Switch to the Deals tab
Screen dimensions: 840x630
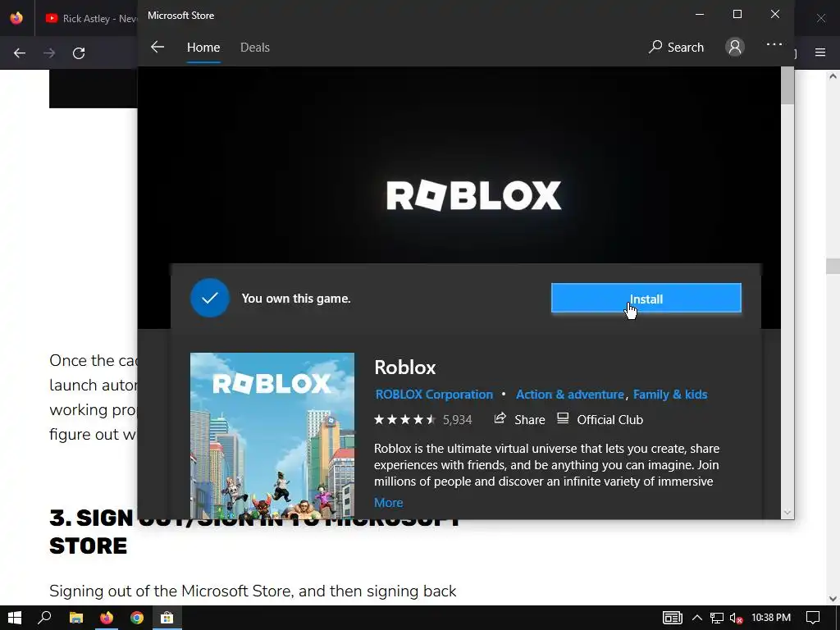pos(255,47)
